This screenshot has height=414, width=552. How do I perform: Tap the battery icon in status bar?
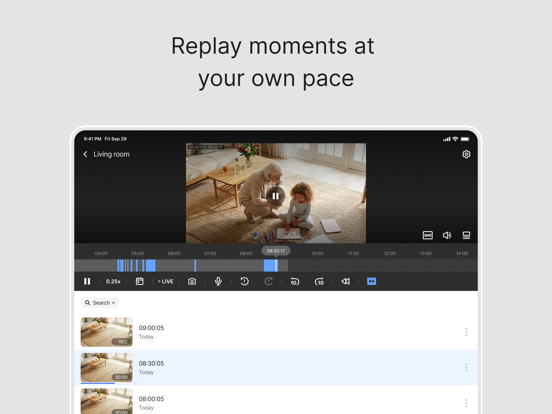coord(465,139)
